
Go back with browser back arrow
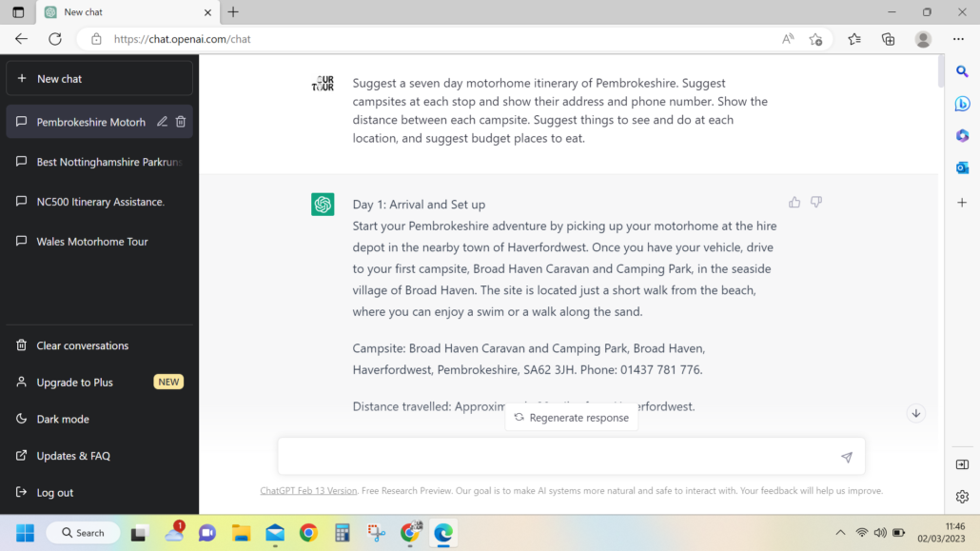(x=21, y=39)
